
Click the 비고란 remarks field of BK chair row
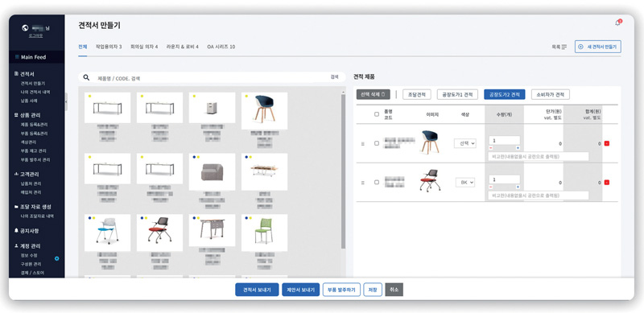click(x=539, y=196)
